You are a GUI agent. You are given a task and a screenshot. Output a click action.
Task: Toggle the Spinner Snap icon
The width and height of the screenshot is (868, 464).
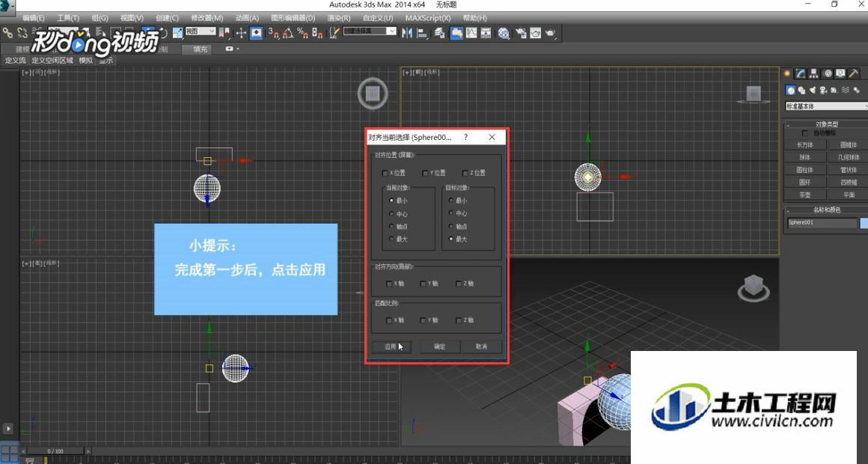pyautogui.click(x=317, y=33)
